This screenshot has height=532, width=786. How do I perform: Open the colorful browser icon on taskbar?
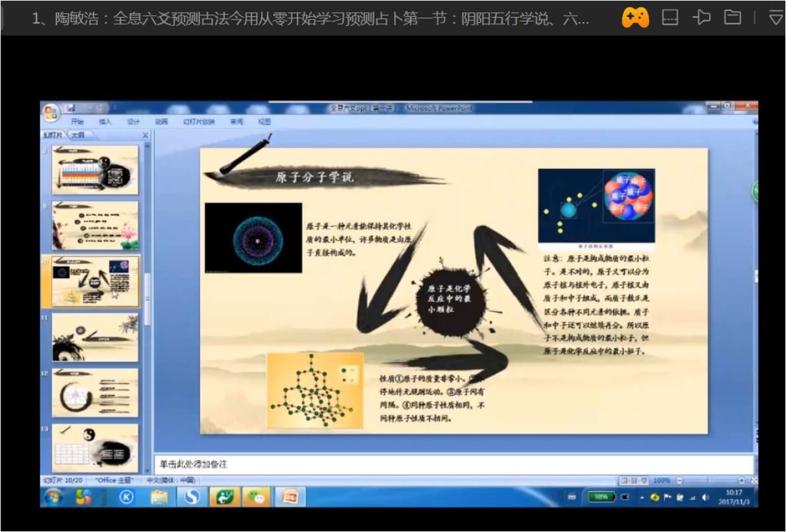coord(84,497)
